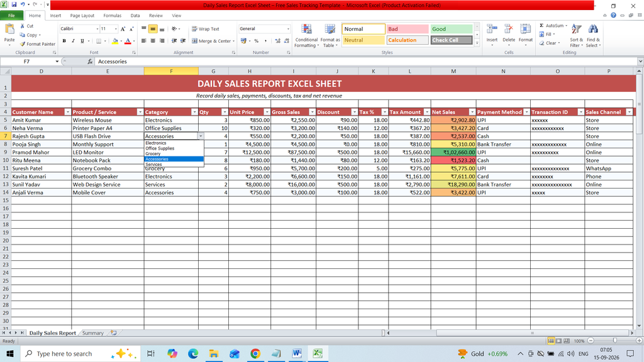Toggle Wrap Text
644x362 pixels.
point(206,29)
